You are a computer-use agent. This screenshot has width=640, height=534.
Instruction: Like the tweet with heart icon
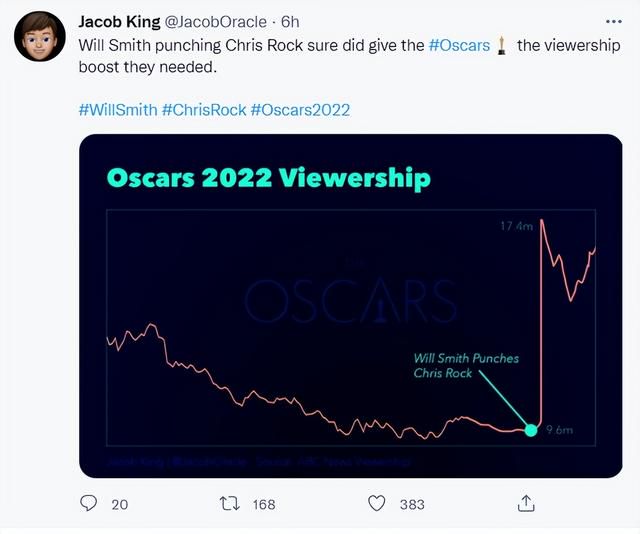377,503
